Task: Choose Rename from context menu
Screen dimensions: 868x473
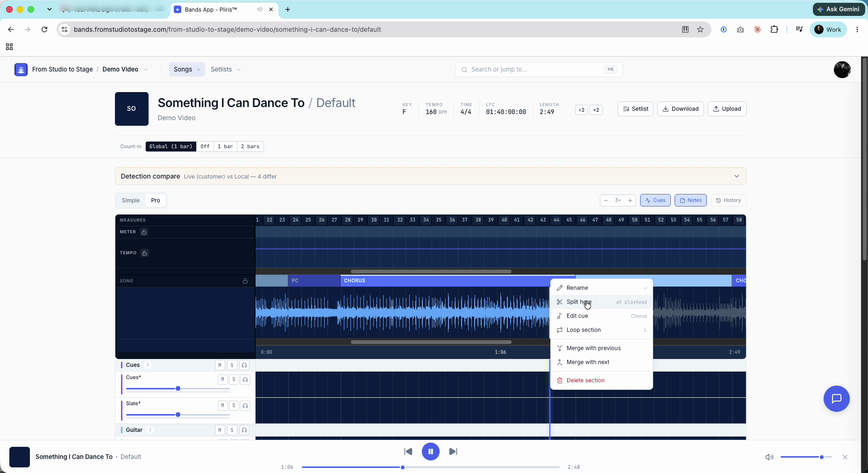Action: point(602,288)
